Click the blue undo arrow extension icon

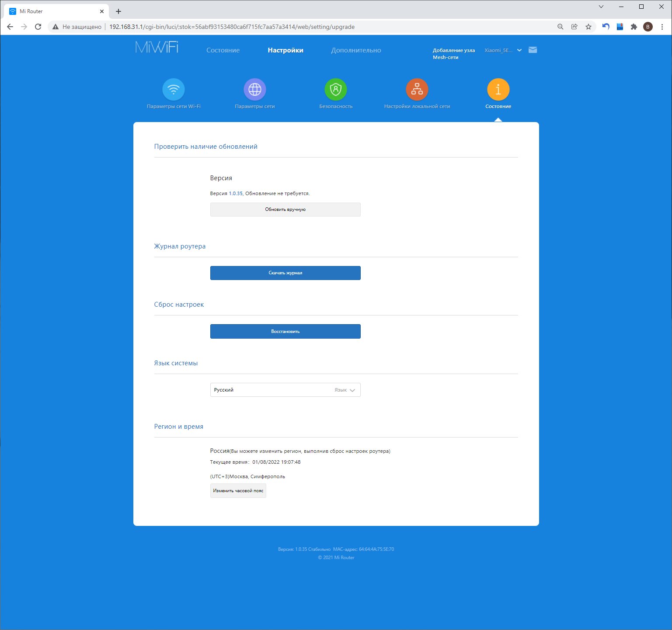pyautogui.click(x=606, y=27)
